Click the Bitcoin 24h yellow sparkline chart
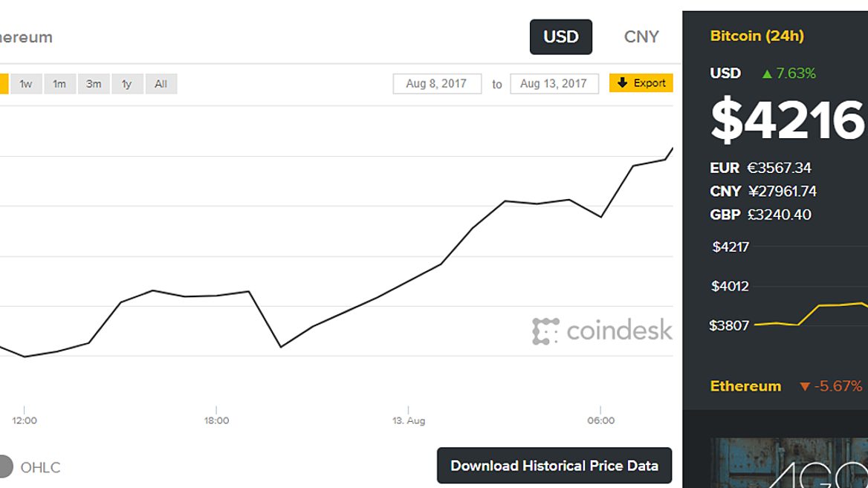Image resolution: width=868 pixels, height=488 pixels. 810,312
